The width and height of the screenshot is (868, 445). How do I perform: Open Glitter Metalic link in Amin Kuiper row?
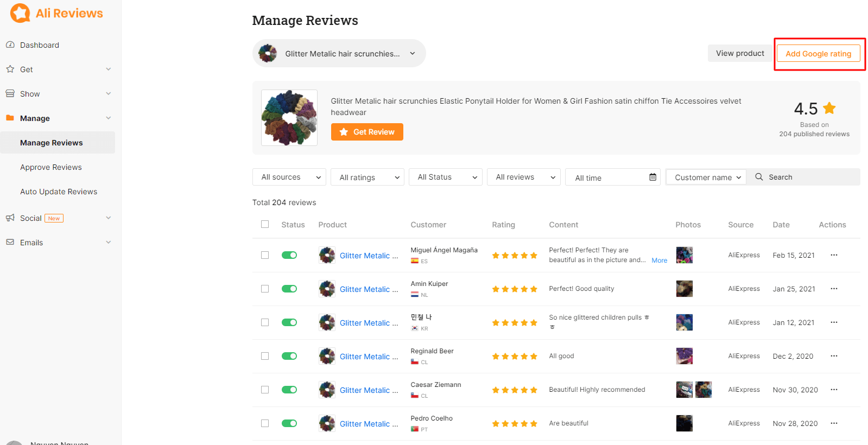coord(369,289)
